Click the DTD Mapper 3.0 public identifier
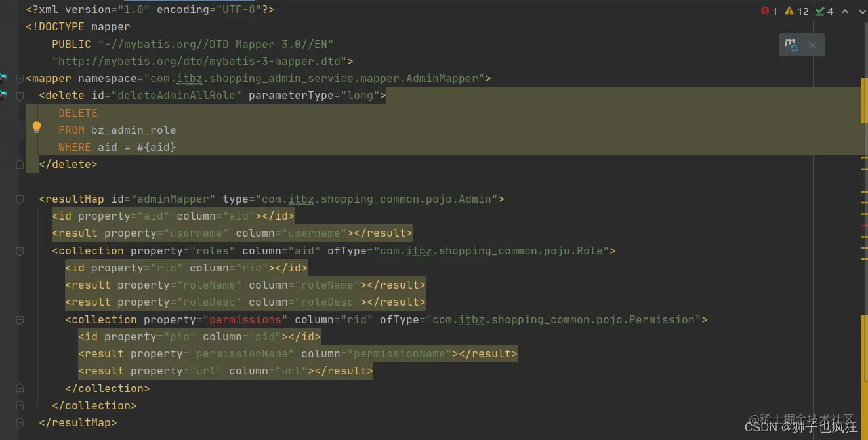 (216, 45)
